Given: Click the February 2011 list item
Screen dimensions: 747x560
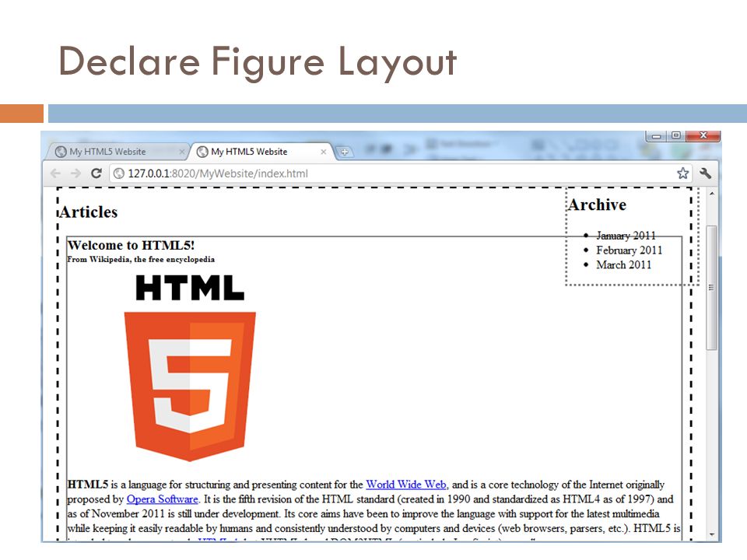Looking at the screenshot, I should [x=630, y=250].
